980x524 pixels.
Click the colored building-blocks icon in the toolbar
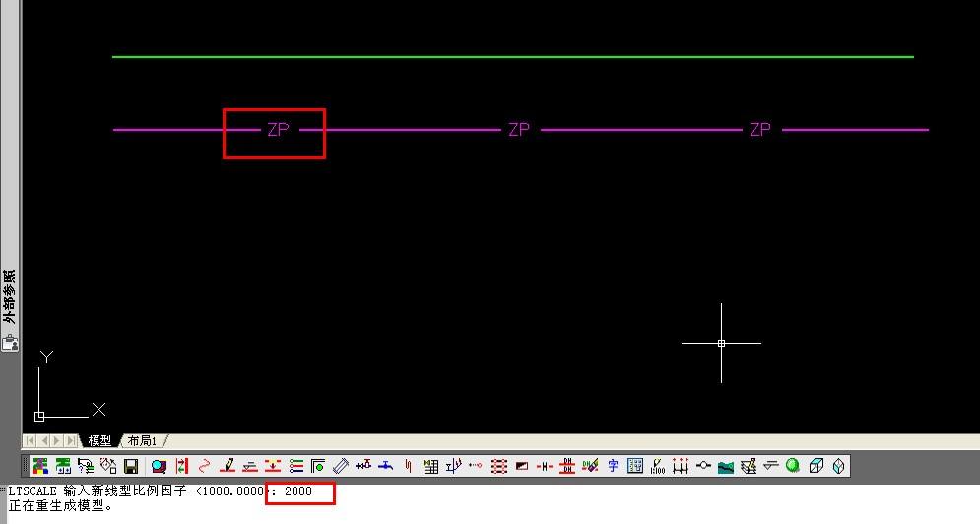coord(40,466)
